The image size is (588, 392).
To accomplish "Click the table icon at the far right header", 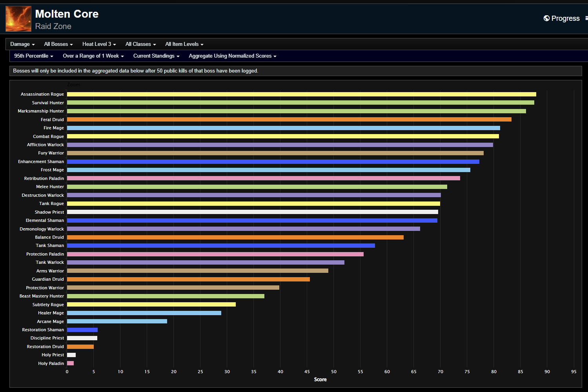I will [587, 18].
